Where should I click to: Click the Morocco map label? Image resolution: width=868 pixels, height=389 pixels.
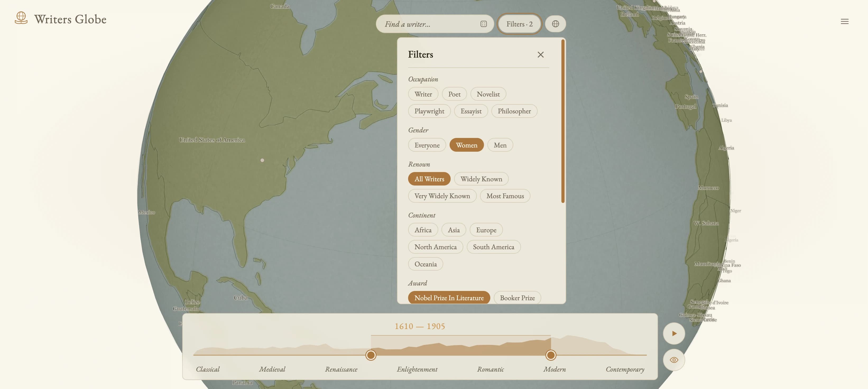pyautogui.click(x=708, y=188)
